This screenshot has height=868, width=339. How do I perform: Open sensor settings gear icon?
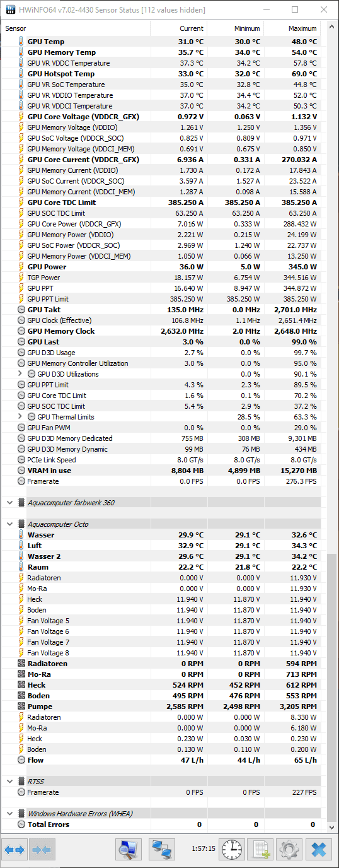pos(289,850)
